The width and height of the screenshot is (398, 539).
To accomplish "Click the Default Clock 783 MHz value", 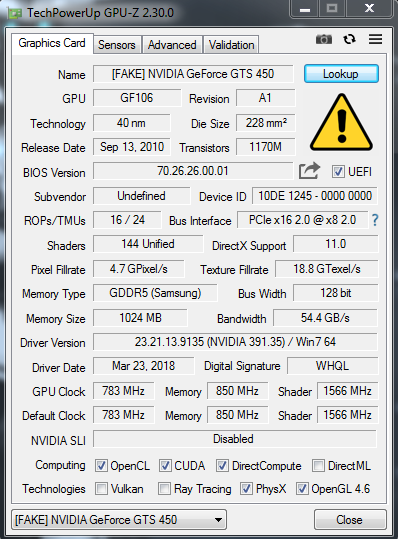I will tap(123, 415).
